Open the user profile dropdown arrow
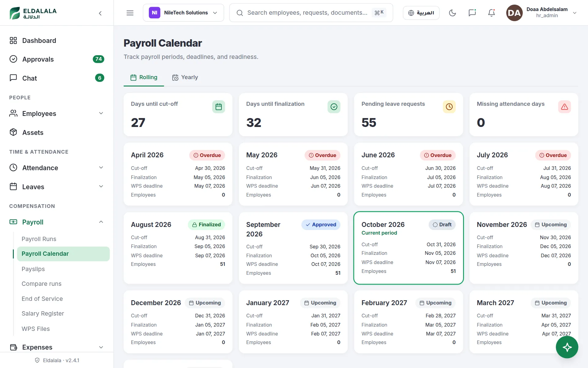Screen dimensions: 588x368 pos(575,13)
